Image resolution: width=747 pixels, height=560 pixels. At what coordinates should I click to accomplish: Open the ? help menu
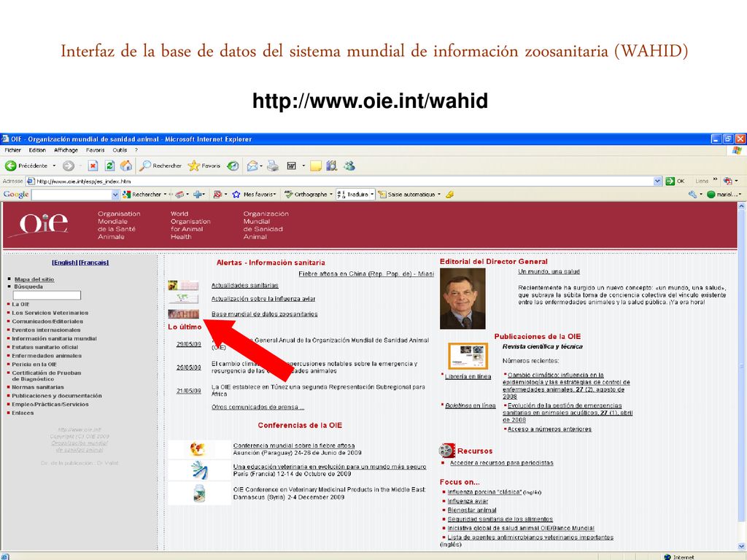[x=136, y=150]
